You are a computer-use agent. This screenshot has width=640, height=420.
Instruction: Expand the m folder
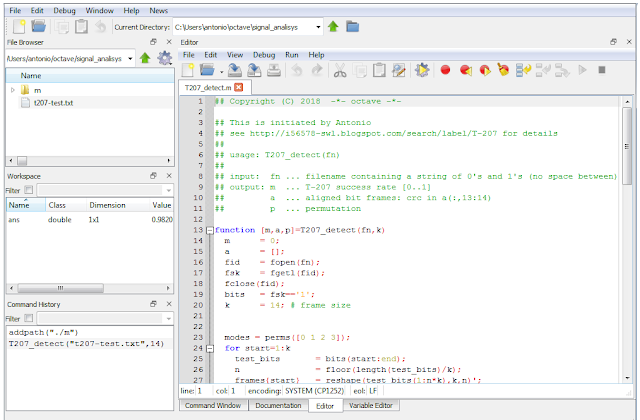(13, 90)
